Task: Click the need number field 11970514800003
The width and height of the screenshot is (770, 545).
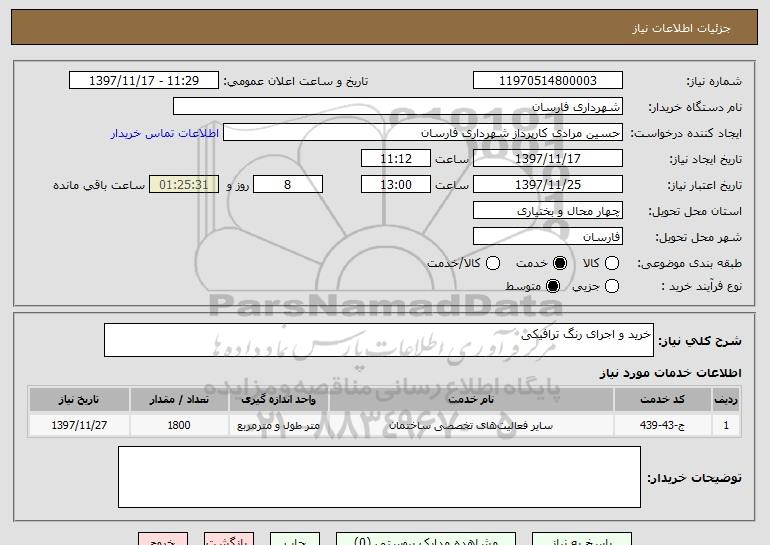Action: tap(548, 81)
